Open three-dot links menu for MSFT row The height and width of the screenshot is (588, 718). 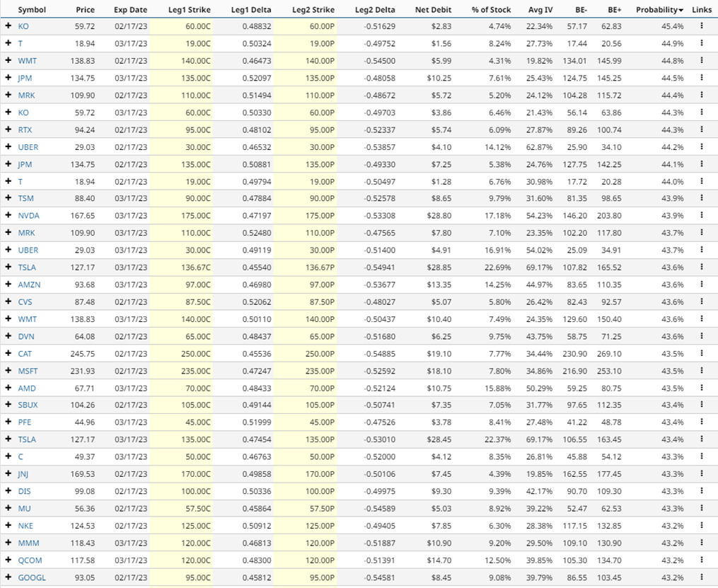coord(701,371)
